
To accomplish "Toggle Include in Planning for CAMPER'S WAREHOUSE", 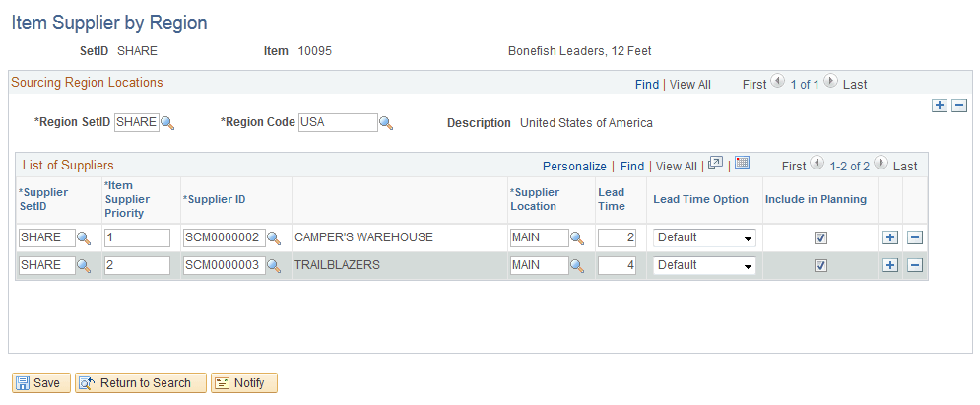I will click(x=820, y=238).
